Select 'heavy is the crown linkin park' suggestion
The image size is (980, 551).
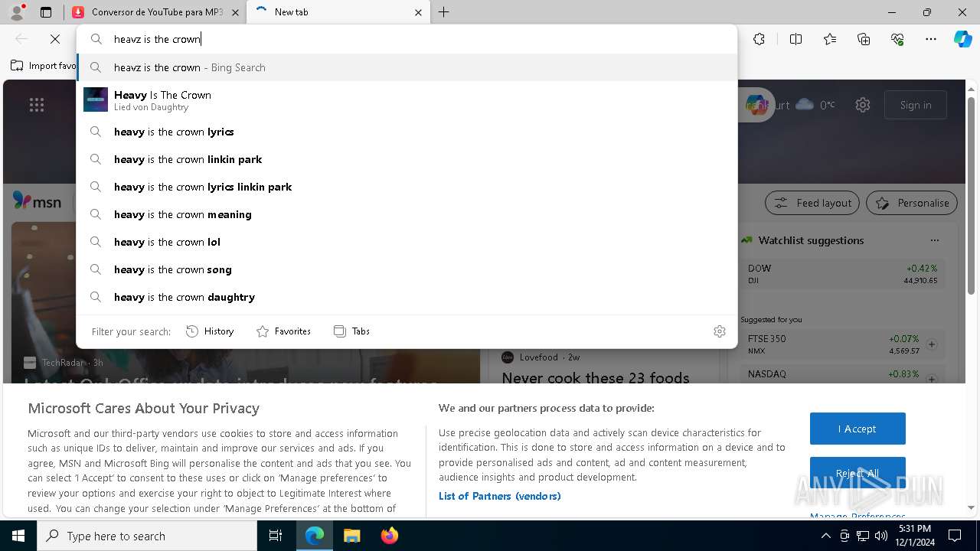[x=407, y=159]
